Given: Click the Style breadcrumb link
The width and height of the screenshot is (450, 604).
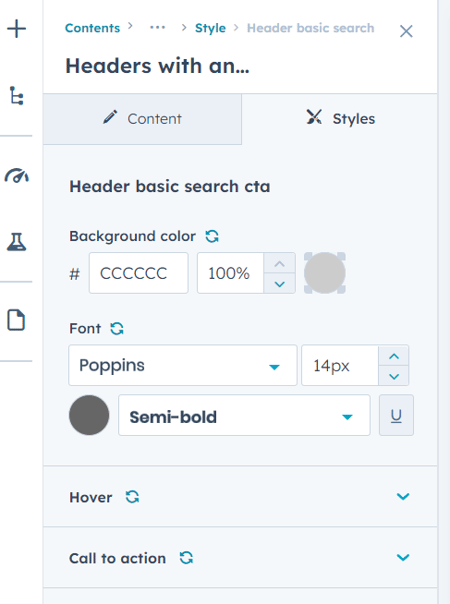Looking at the screenshot, I should point(210,28).
